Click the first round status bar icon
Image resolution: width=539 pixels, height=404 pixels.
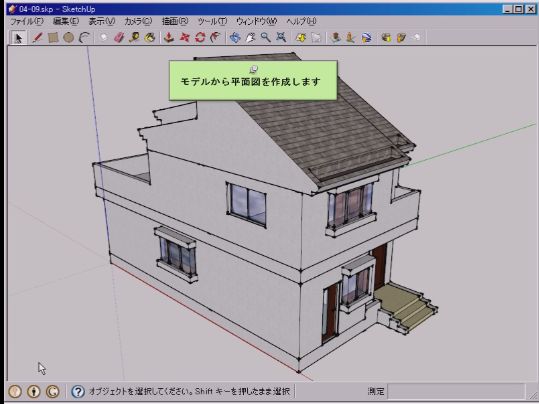click(15, 391)
